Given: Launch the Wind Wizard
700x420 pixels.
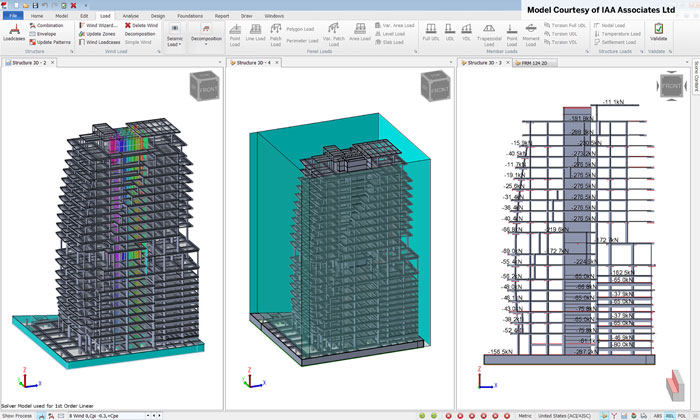Looking at the screenshot, I should coord(99,25).
